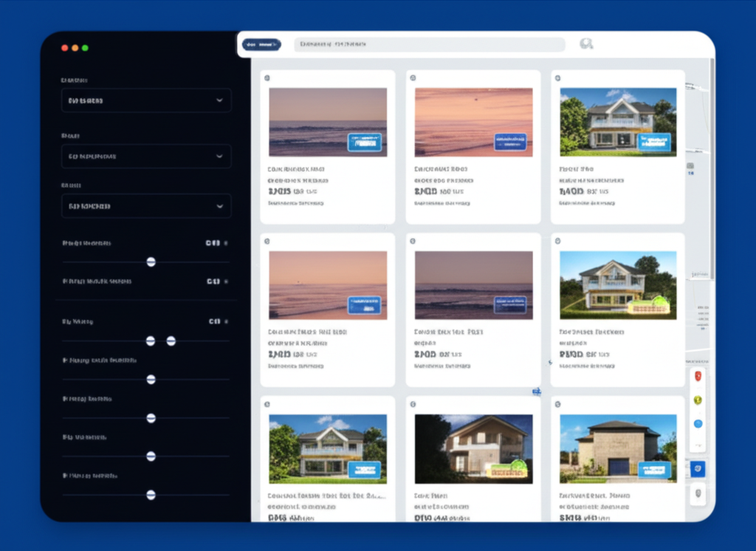The width and height of the screenshot is (756, 551).
Task: Open the first sidebar dropdown
Action: [x=146, y=100]
